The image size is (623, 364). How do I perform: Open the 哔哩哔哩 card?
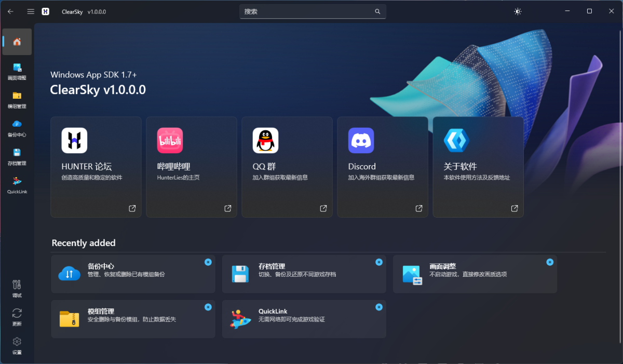(x=192, y=167)
